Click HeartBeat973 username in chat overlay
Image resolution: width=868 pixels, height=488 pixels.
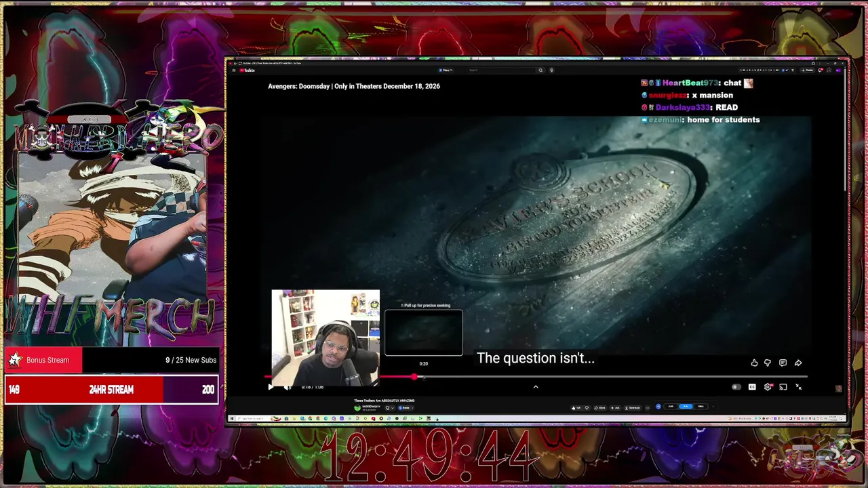point(692,83)
